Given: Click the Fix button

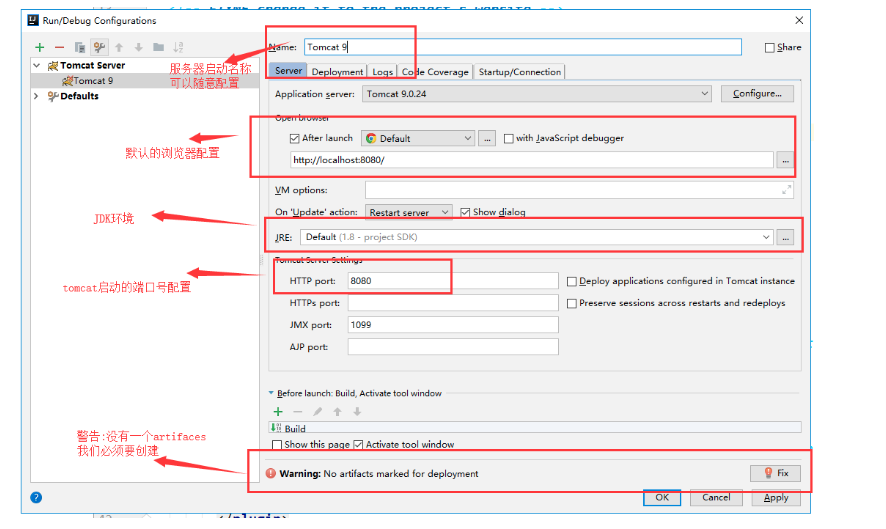Looking at the screenshot, I should coord(775,473).
